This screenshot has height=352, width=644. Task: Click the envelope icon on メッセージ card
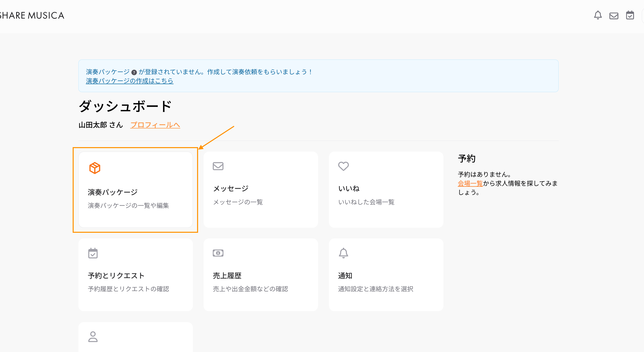(218, 166)
